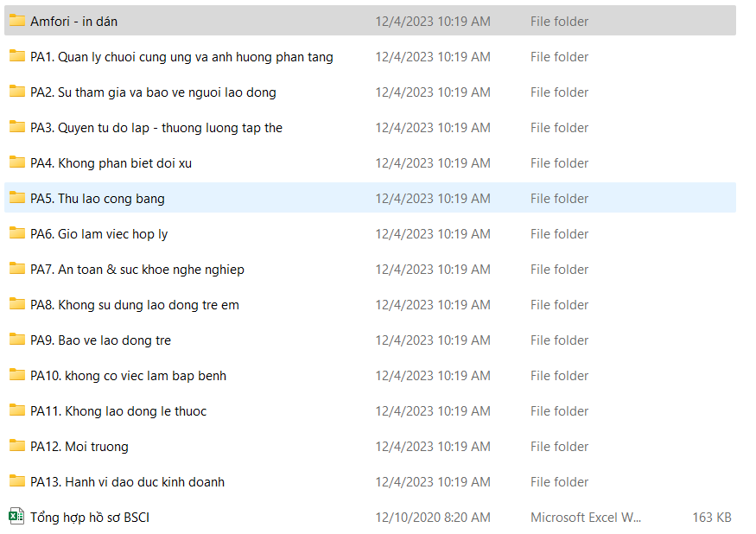Select file name Tổng hợp hồ sơ BSCI

pyautogui.click(x=89, y=518)
